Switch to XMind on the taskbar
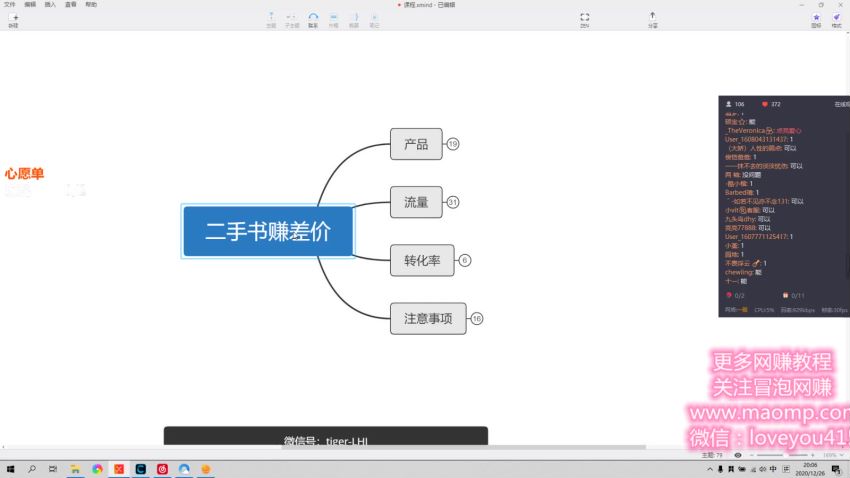 coord(119,469)
